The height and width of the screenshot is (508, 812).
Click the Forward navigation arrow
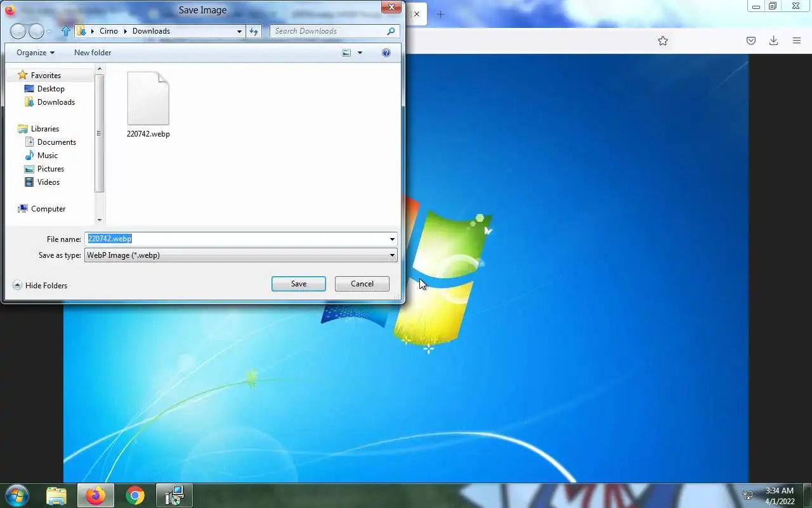click(37, 31)
